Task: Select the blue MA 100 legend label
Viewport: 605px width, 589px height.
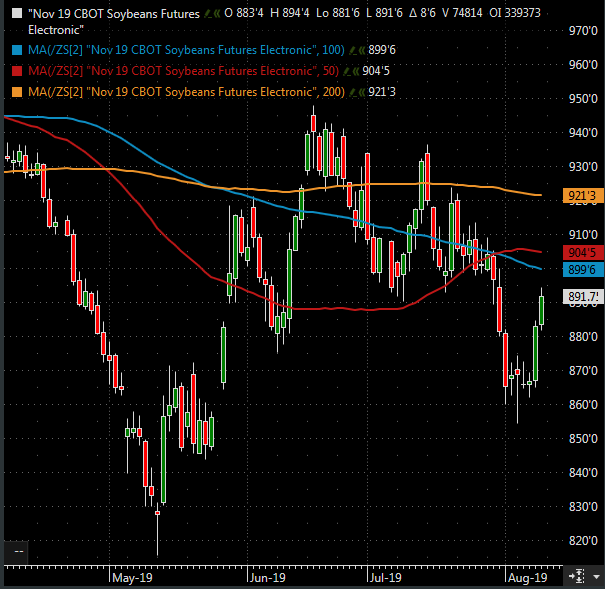Action: click(x=186, y=50)
